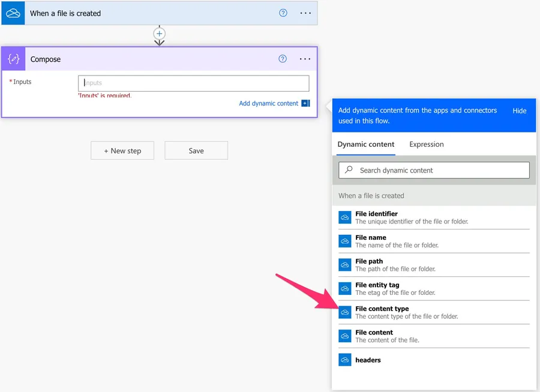Insert a step with the plus connector
Viewport: 540px width, 392px height.
[x=159, y=34]
